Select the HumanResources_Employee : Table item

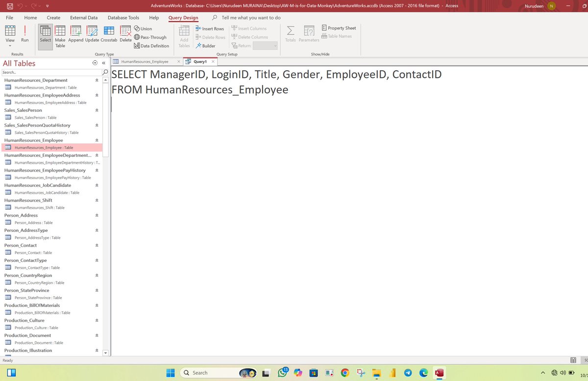tap(51, 148)
